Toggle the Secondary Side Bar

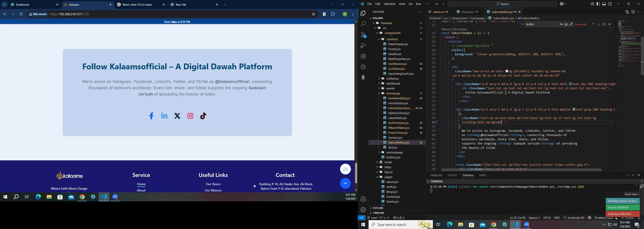tap(610, 4)
